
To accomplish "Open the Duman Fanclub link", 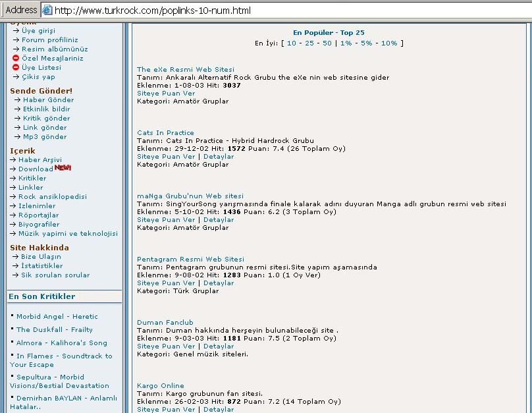I will pos(165,322).
